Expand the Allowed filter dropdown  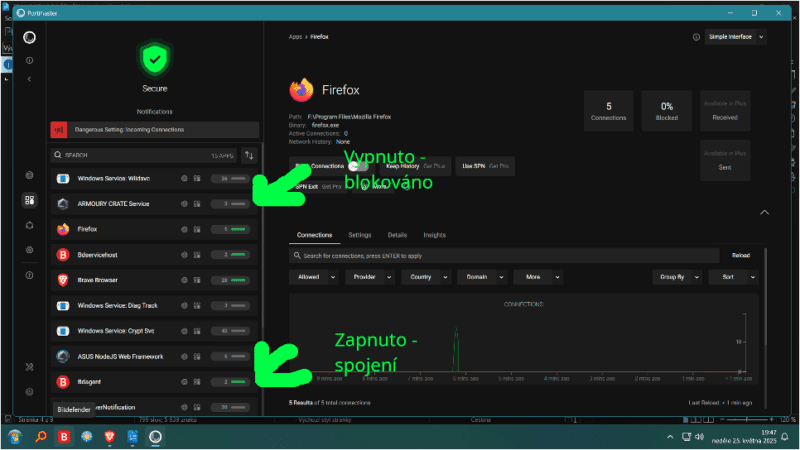(314, 277)
